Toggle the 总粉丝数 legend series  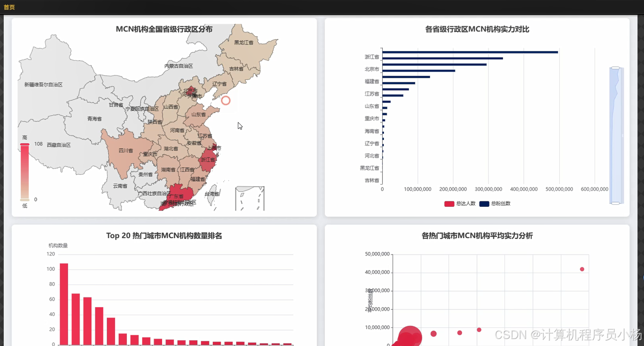point(495,204)
